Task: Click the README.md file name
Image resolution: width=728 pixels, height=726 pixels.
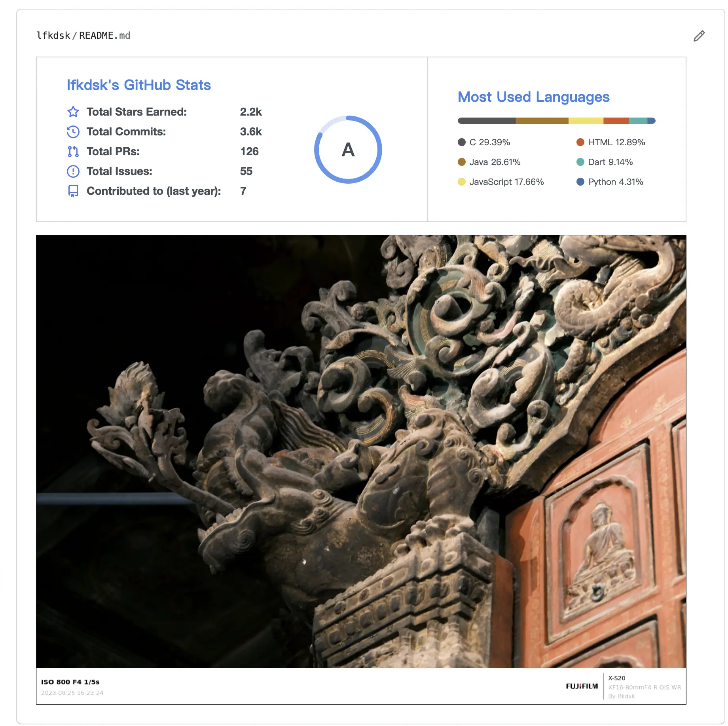Action: (x=104, y=36)
